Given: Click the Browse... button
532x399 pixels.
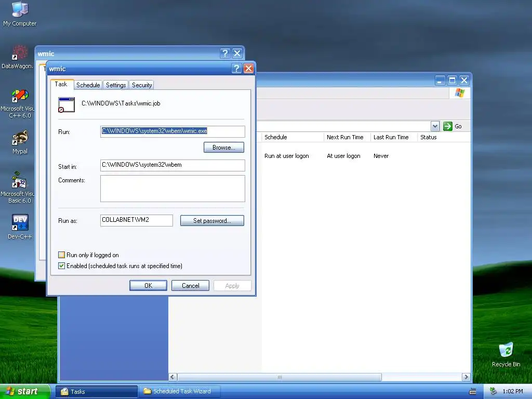Looking at the screenshot, I should (223, 147).
